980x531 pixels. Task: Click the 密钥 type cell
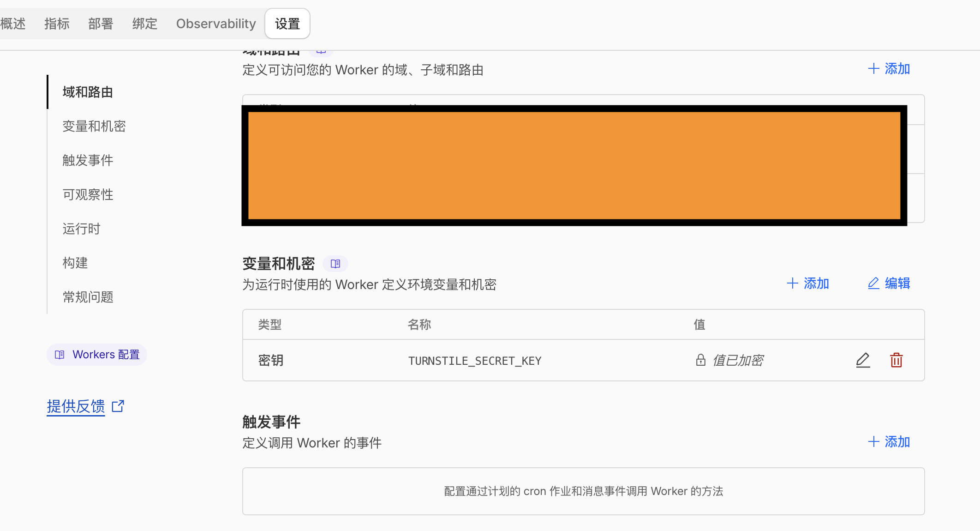(x=271, y=360)
